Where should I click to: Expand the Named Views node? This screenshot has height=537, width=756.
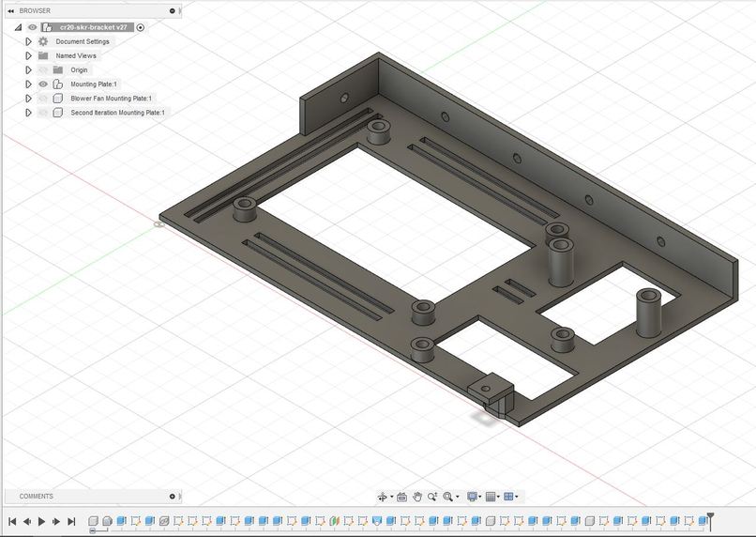28,55
